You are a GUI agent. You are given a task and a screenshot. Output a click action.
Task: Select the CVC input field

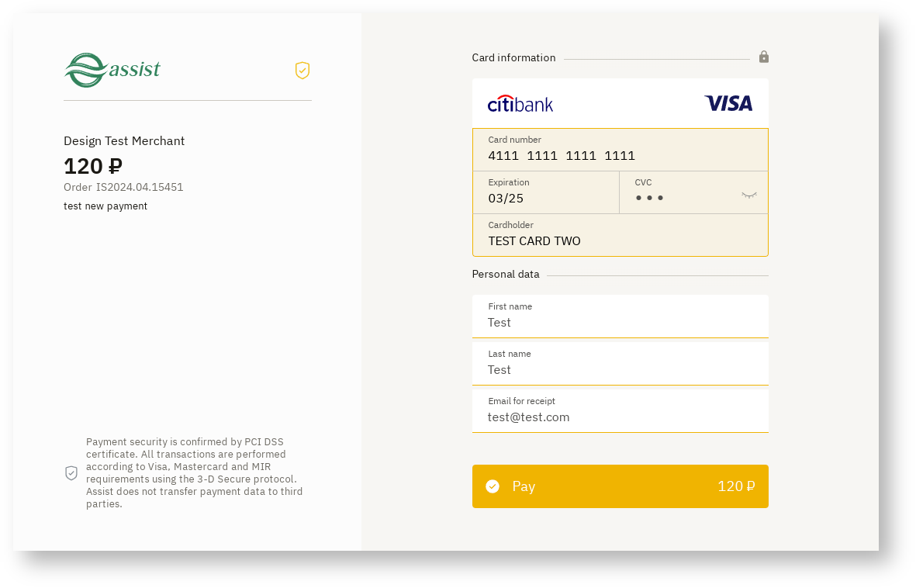click(x=683, y=198)
